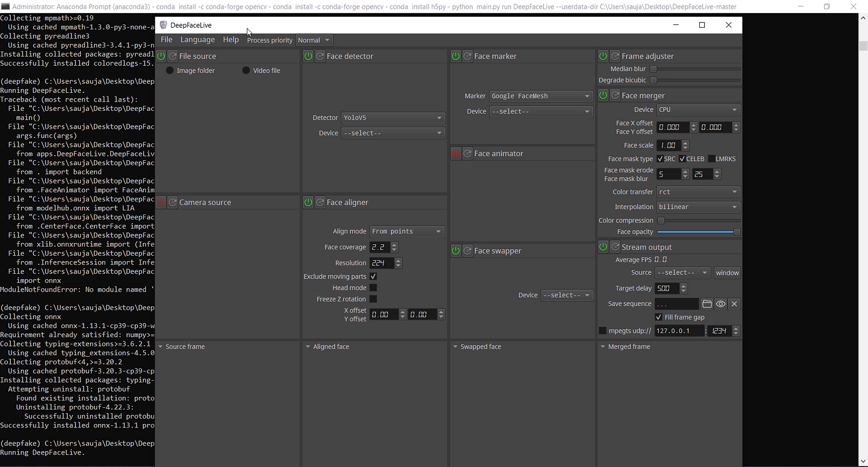The height and width of the screenshot is (467, 868).
Task: Click the Face coverage 2.2 field
Action: coord(380,247)
